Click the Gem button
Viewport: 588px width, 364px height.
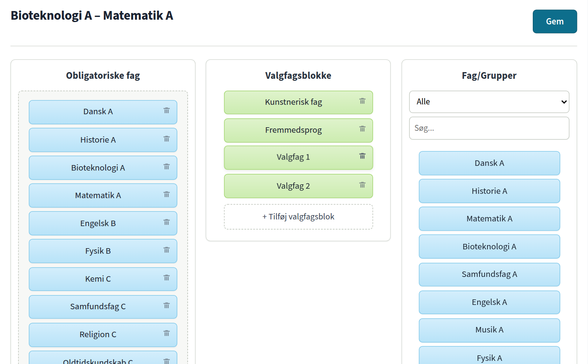(x=555, y=21)
